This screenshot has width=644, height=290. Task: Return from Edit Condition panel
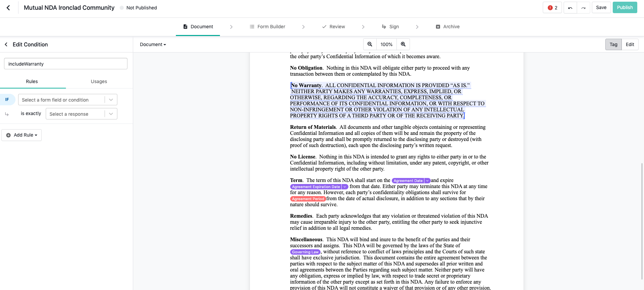[x=6, y=44]
